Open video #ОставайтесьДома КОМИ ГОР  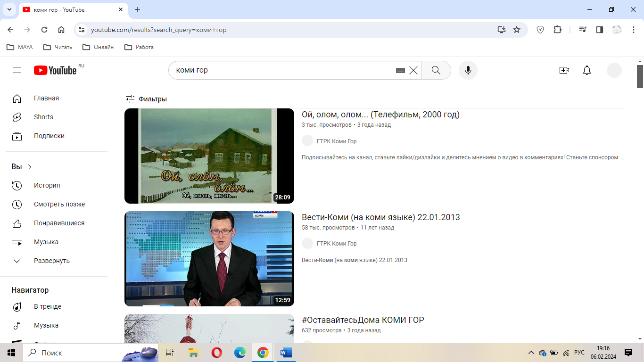[363, 320]
